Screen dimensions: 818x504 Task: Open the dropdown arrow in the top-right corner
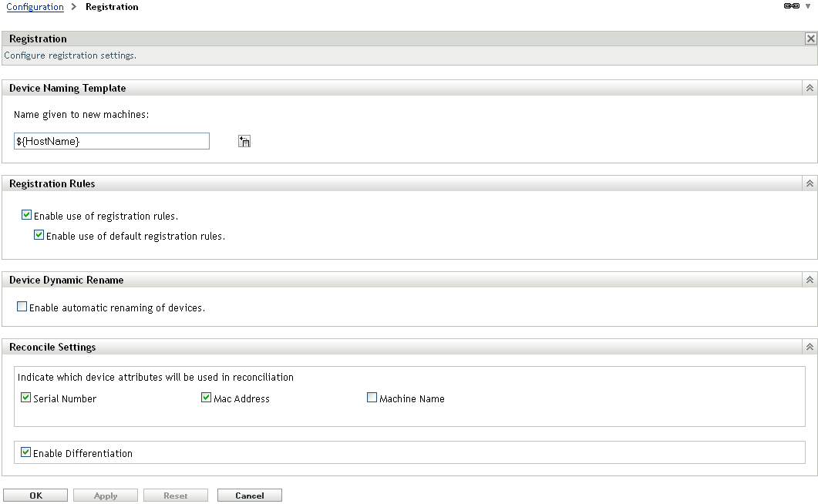pyautogui.click(x=806, y=7)
